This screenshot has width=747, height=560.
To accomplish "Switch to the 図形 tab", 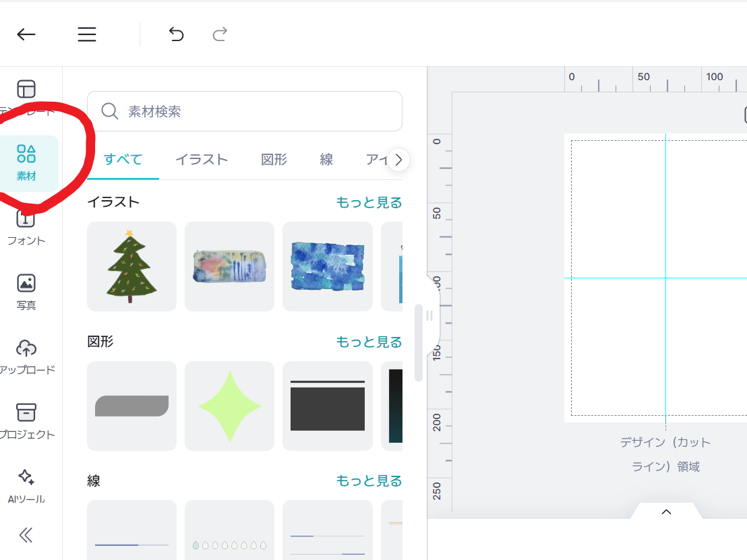I will coord(274,160).
